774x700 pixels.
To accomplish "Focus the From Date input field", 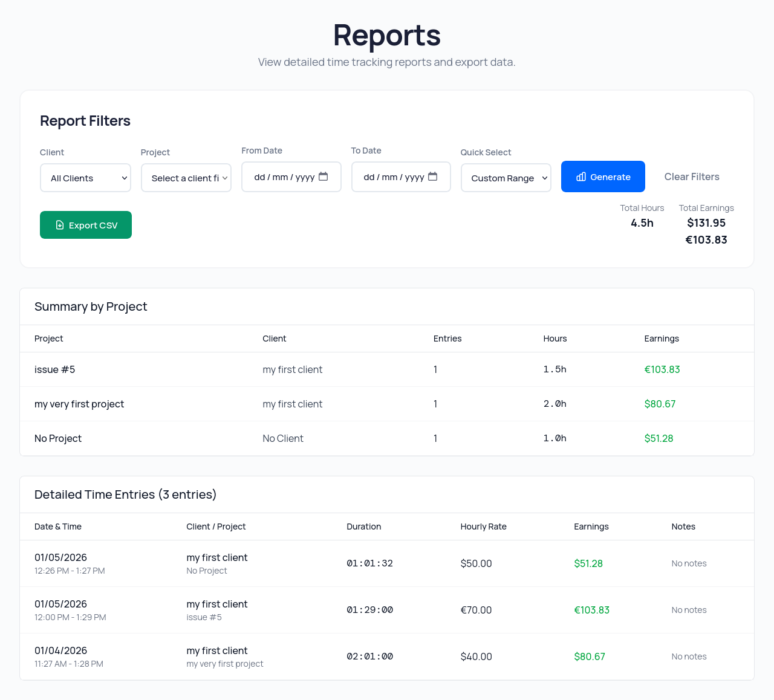I will pos(291,177).
